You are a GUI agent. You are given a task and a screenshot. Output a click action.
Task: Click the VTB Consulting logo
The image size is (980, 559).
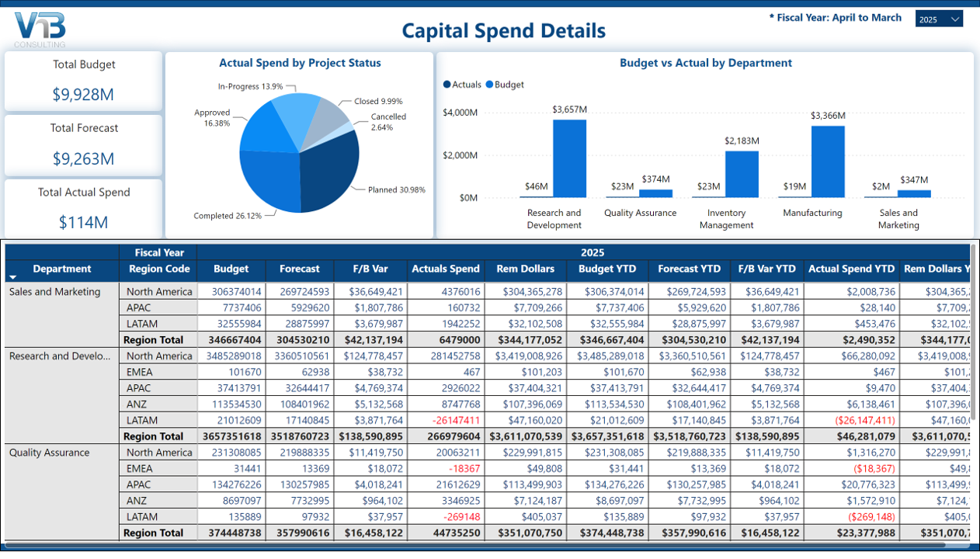click(x=40, y=30)
